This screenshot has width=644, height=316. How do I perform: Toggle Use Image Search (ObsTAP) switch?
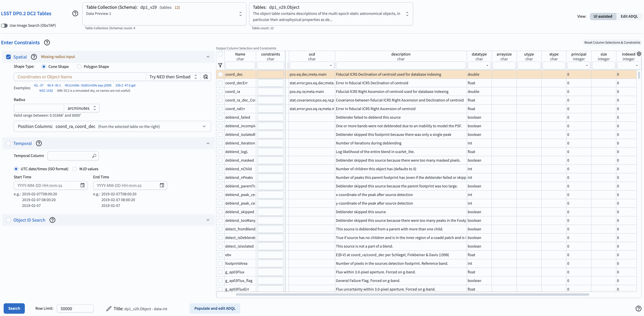click(4, 25)
